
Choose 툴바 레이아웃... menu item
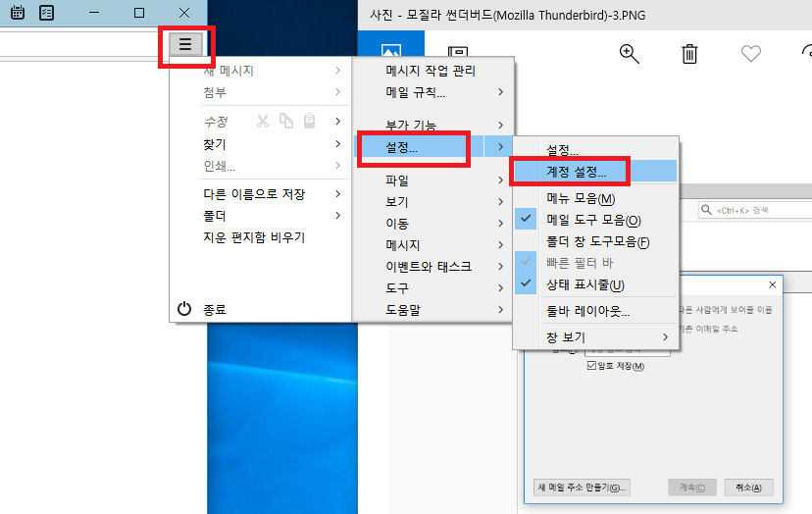[x=587, y=311]
